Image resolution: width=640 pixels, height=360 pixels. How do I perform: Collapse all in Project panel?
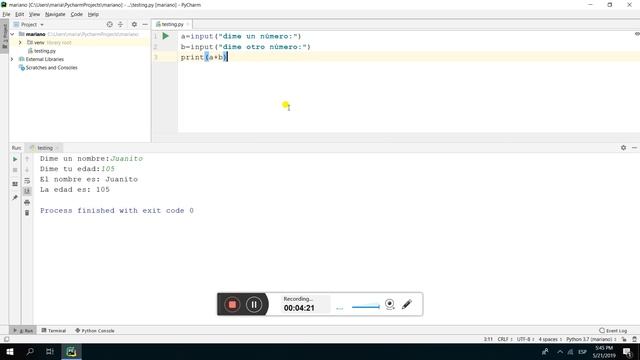coord(120,24)
